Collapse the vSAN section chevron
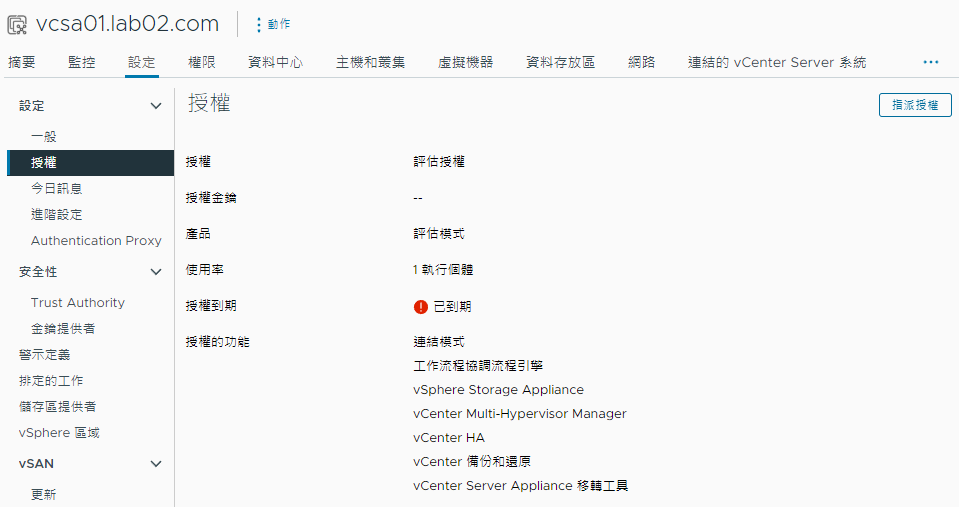 (x=156, y=464)
